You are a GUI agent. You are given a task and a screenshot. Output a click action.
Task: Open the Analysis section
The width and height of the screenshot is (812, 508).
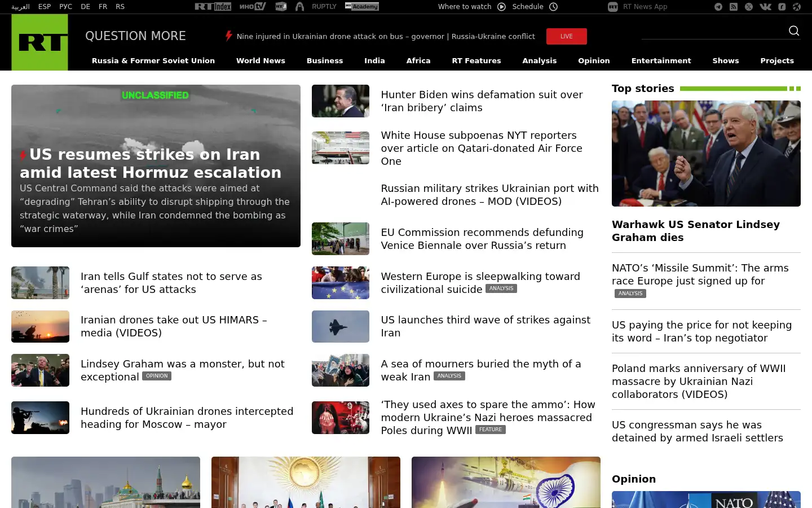pos(540,60)
